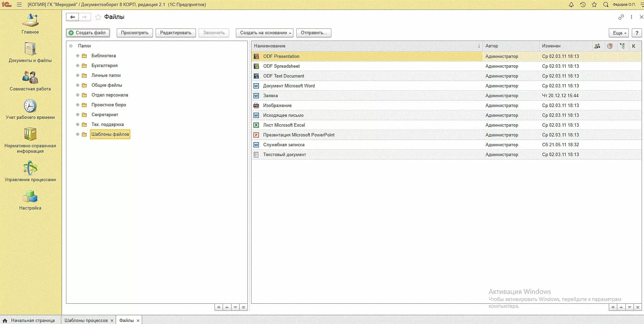Viewport: 644px width, 324px height.
Task: Click the Создать файл button
Action: point(88,33)
